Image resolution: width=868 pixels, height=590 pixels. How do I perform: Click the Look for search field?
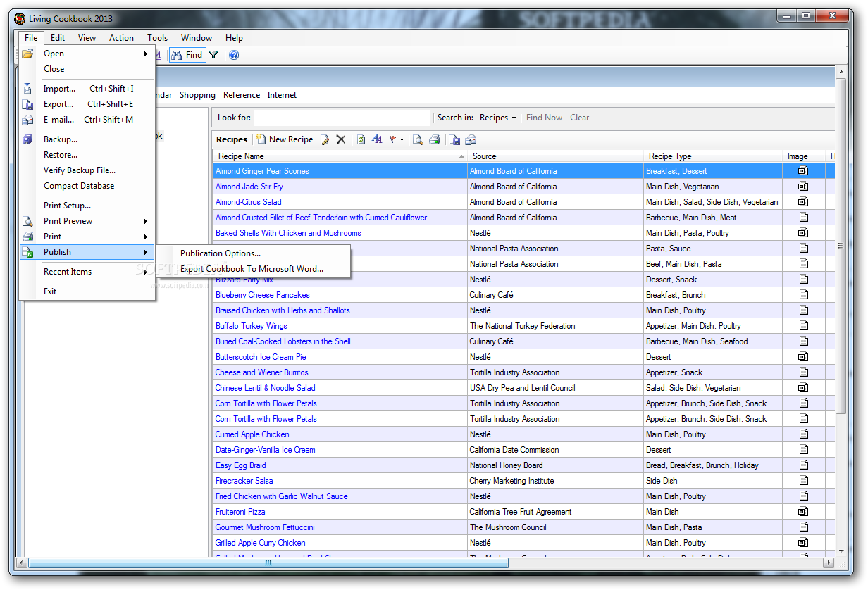pyautogui.click(x=342, y=118)
